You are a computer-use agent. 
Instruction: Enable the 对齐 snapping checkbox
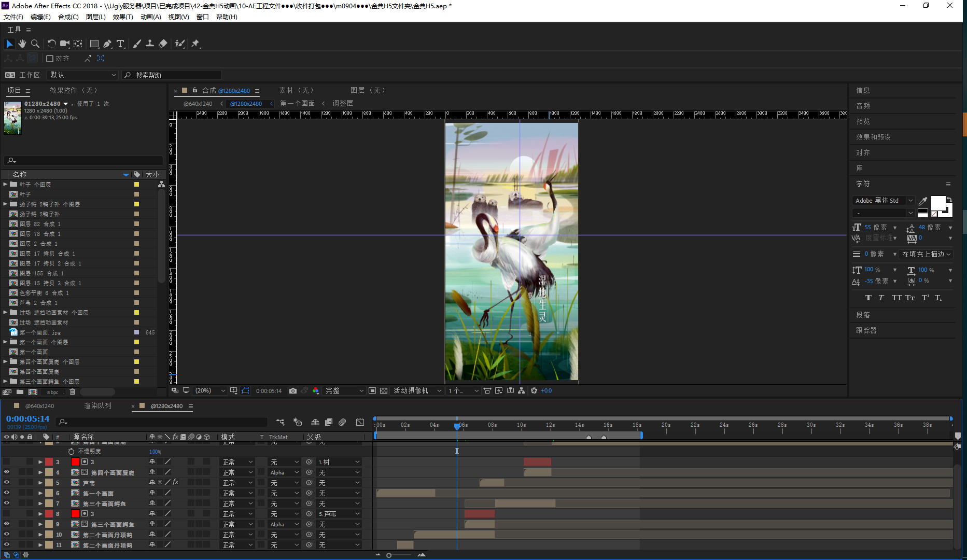pos(50,59)
